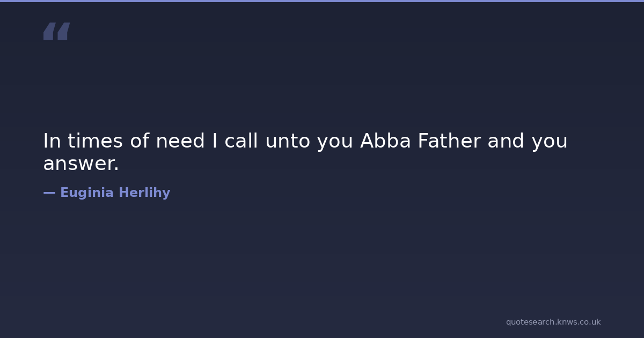Click the author name Euginia Herlihy
Screen dimensions: 644x338
[115, 193]
